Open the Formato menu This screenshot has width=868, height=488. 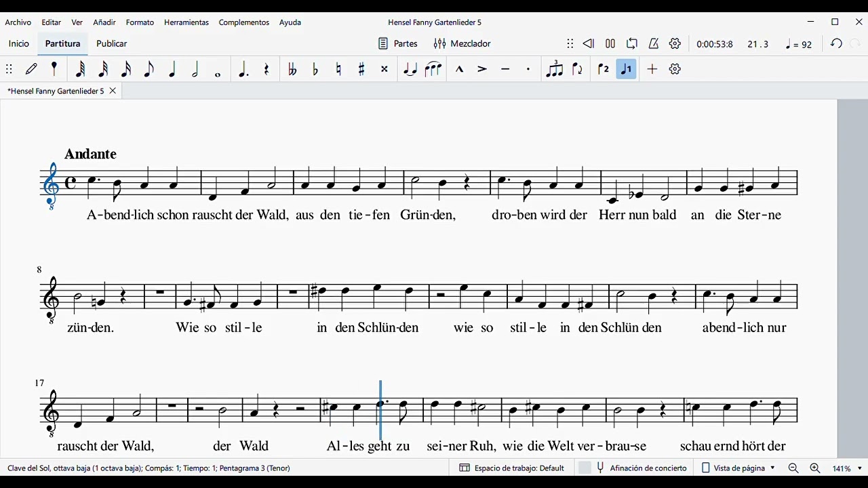140,22
